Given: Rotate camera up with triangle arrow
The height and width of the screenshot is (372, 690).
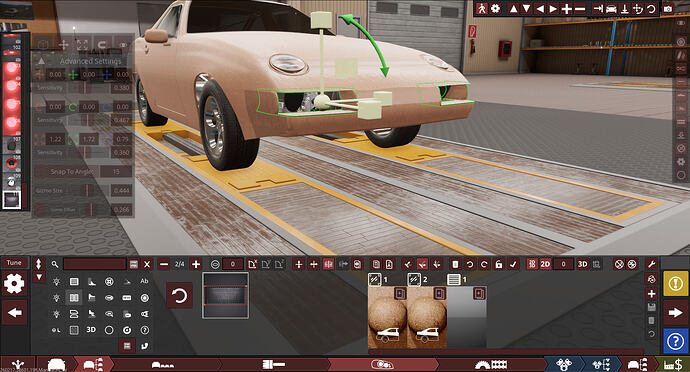Looking at the screenshot, I should pyautogui.click(x=513, y=8).
